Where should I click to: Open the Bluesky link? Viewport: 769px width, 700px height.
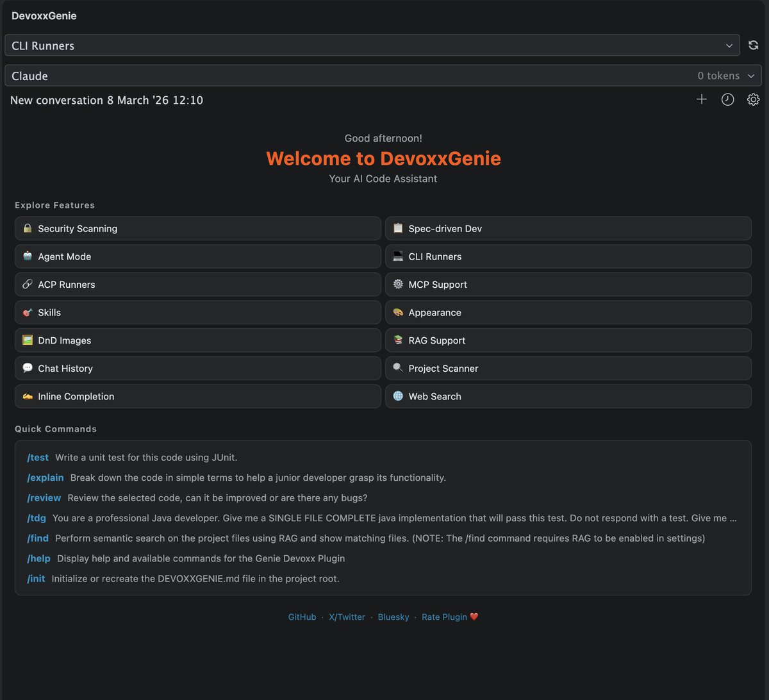click(393, 617)
